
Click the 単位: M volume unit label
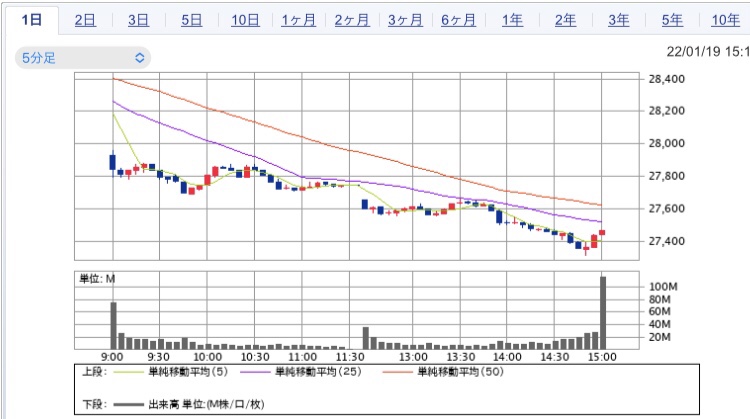pyautogui.click(x=97, y=279)
